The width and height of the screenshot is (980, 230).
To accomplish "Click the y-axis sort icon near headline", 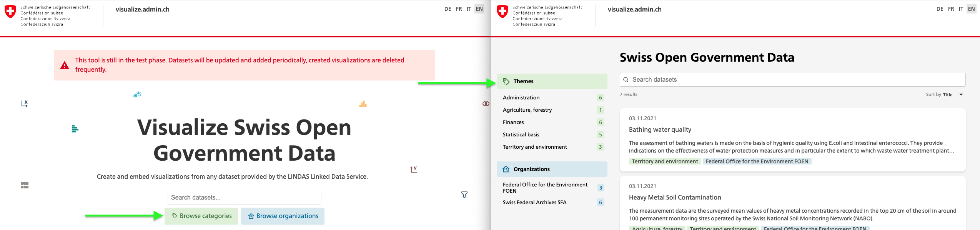I will [x=413, y=169].
